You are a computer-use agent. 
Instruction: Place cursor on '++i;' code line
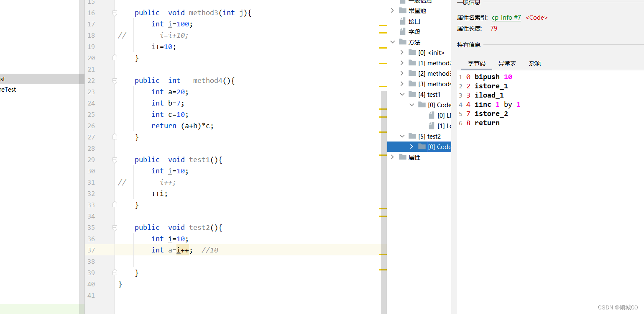click(x=159, y=194)
